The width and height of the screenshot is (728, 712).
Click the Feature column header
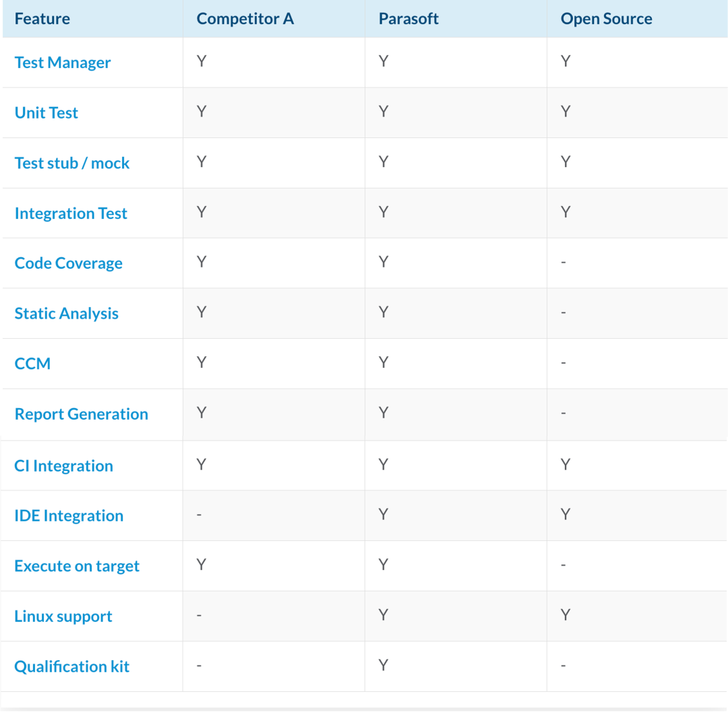(x=42, y=19)
